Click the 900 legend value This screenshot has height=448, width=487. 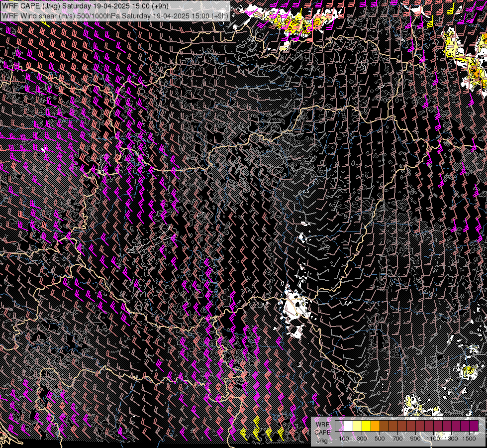(415, 439)
